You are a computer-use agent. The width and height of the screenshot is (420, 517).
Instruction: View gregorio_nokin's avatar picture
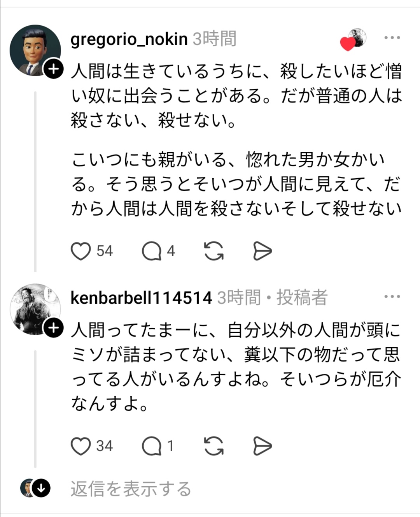[x=35, y=50]
